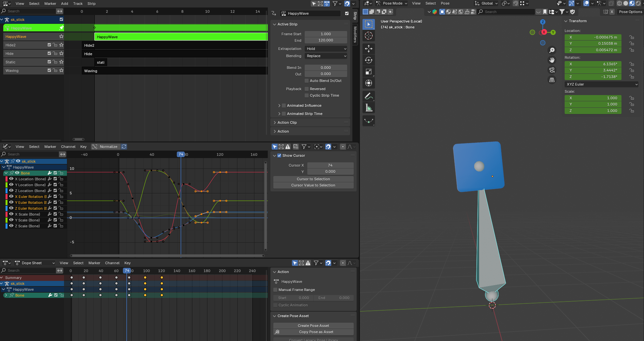The width and height of the screenshot is (644, 341).
Task: Enable Auto Blend In/Out
Action: (x=307, y=81)
